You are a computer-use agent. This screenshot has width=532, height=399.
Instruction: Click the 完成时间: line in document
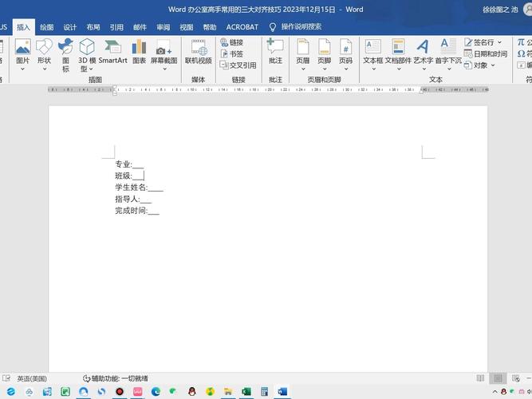(137, 211)
